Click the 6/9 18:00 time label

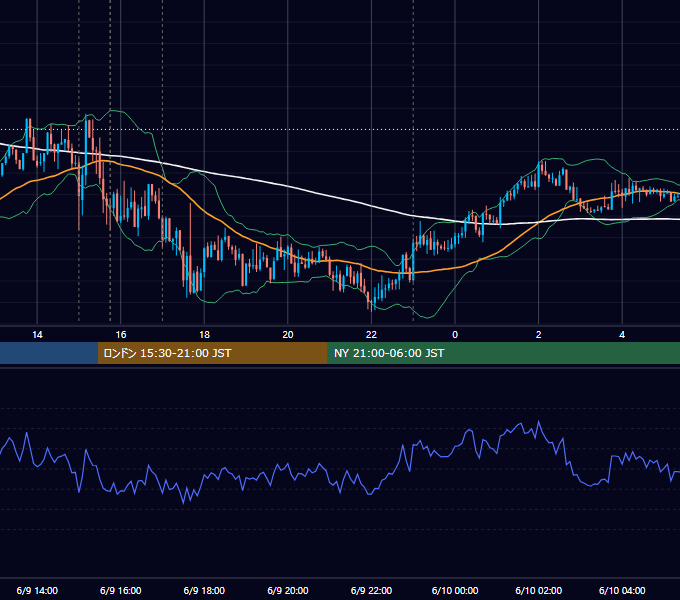pyautogui.click(x=204, y=590)
